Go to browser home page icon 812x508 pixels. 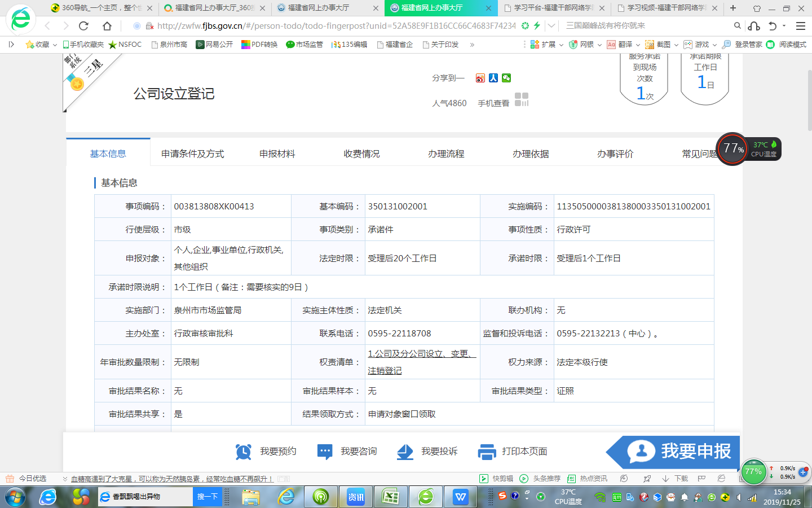point(107,26)
